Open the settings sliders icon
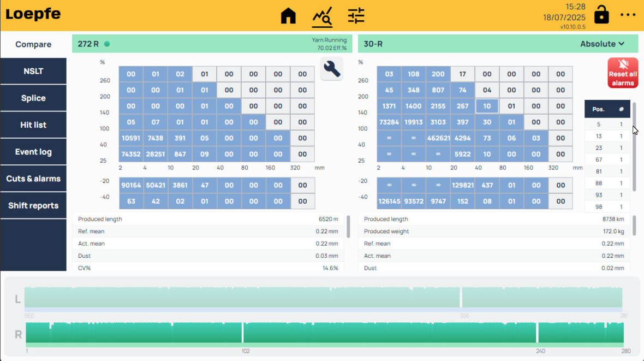 pyautogui.click(x=356, y=16)
